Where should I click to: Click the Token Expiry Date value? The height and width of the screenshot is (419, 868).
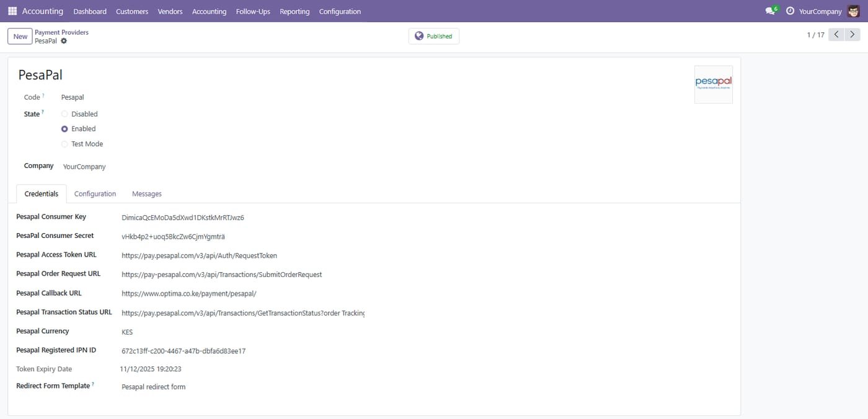(x=151, y=369)
